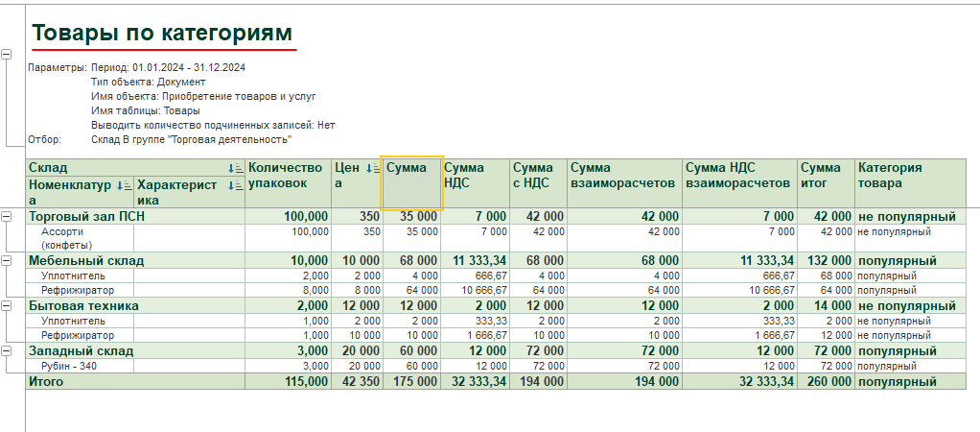The height and width of the screenshot is (432, 980).
Task: Collapse the Мебельный склад group
Action: 8,261
